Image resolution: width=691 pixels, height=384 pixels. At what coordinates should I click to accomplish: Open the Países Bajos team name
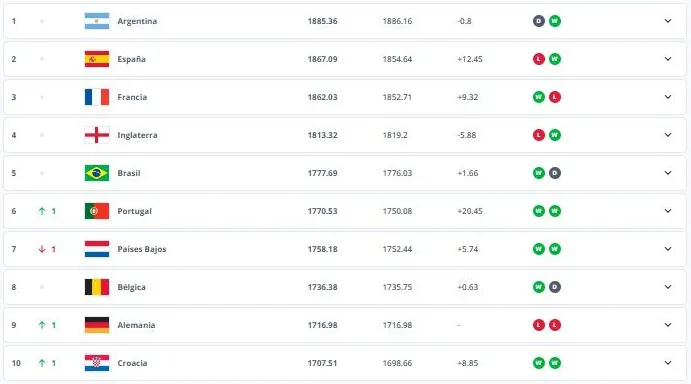point(141,249)
